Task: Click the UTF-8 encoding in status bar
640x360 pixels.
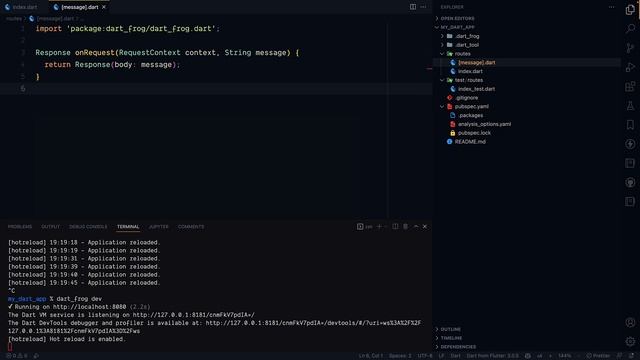Action: (x=425, y=356)
